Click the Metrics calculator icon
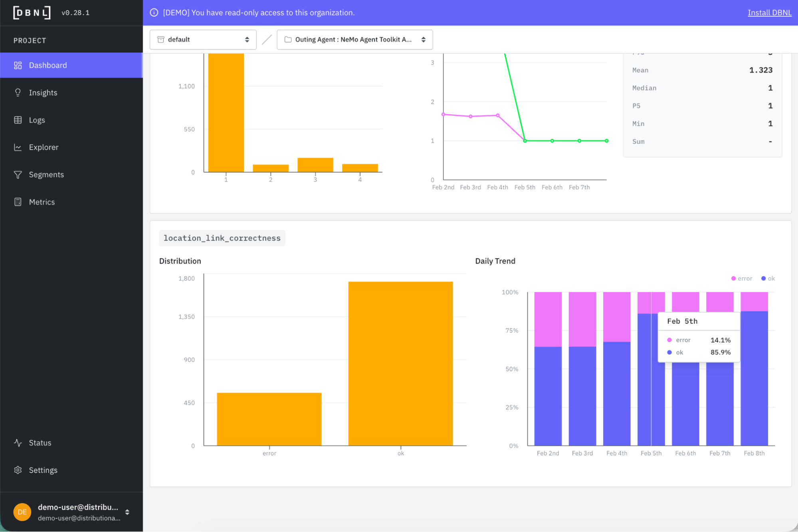 point(18,202)
